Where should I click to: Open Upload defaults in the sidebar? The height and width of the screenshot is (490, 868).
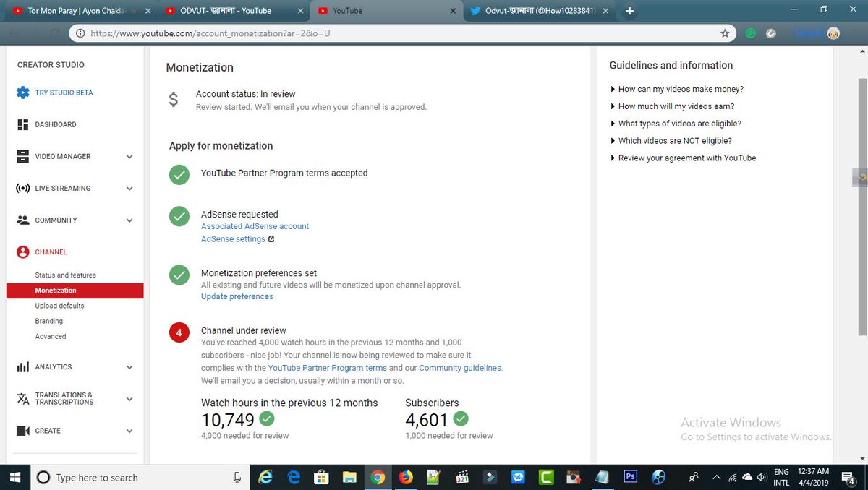click(59, 306)
